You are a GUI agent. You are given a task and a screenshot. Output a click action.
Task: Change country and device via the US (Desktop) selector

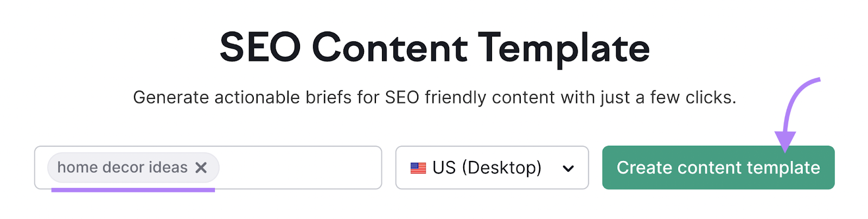[x=492, y=167]
